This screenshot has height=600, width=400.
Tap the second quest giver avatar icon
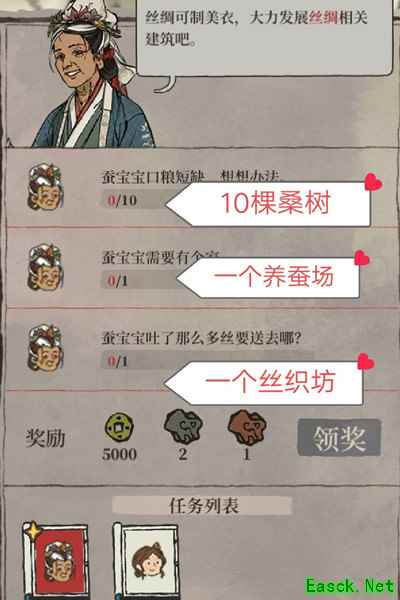tap(45, 267)
